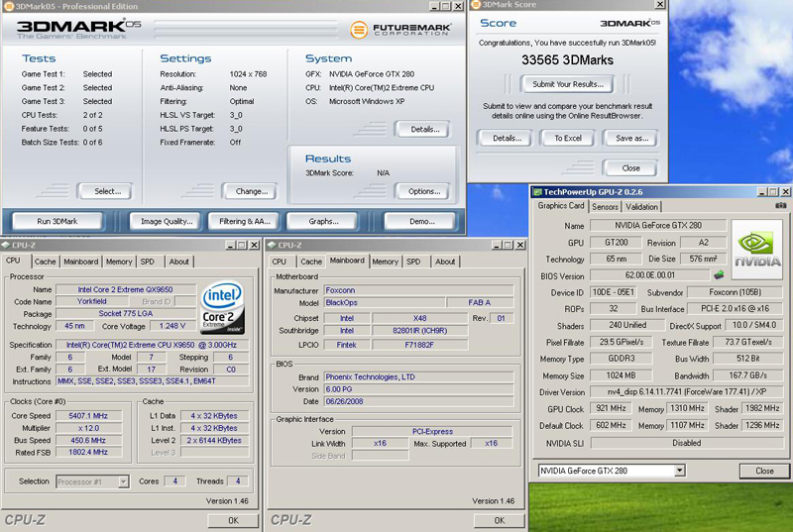The width and height of the screenshot is (793, 532).
Task: Click the GPU-Z Name field value
Action: (658, 225)
